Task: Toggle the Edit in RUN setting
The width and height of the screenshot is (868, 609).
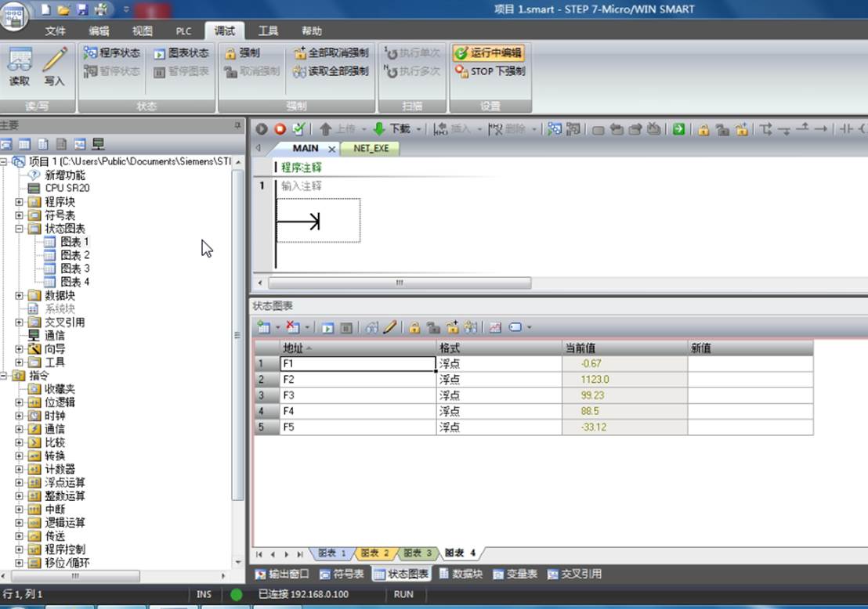Action: click(x=488, y=53)
